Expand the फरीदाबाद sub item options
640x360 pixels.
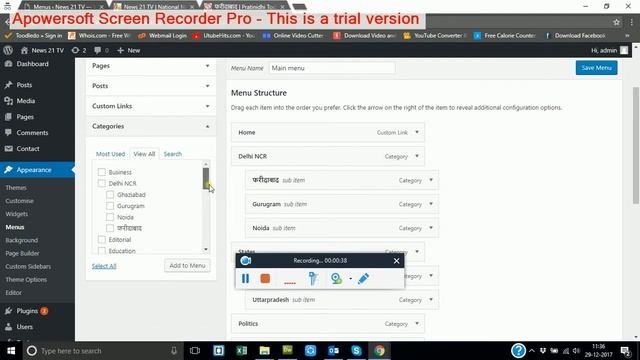coord(431,180)
